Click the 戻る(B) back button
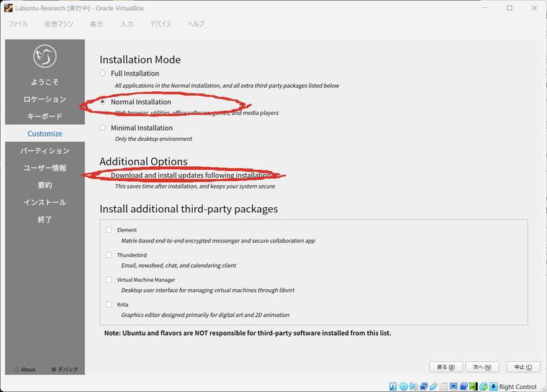Image resolution: width=547 pixels, height=392 pixels. tap(446, 367)
